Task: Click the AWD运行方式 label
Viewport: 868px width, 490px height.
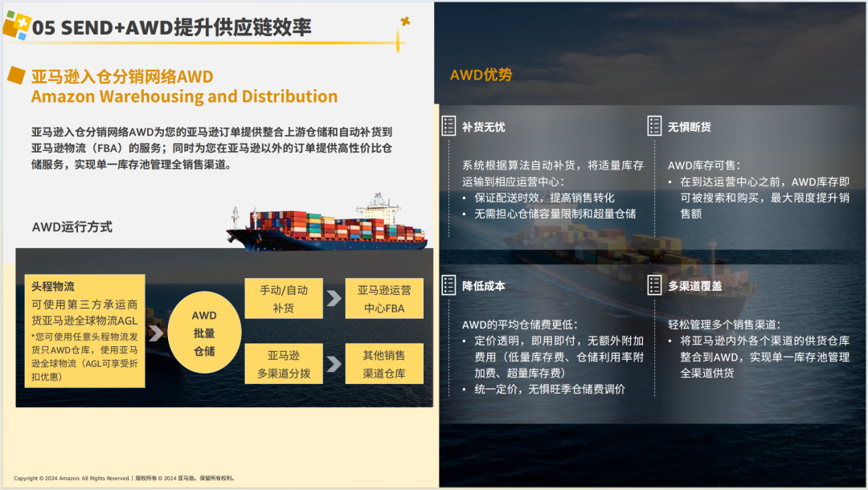Action: tap(72, 227)
